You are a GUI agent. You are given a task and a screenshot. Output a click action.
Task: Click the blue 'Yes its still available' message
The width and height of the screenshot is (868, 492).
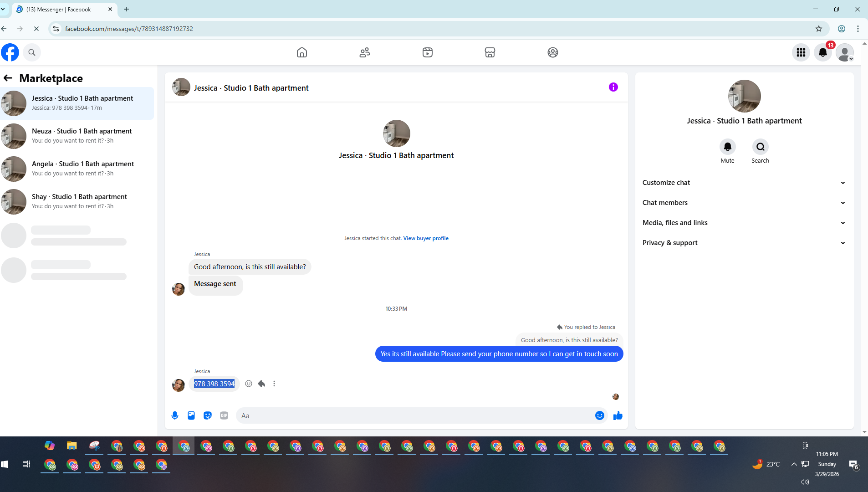pos(499,354)
